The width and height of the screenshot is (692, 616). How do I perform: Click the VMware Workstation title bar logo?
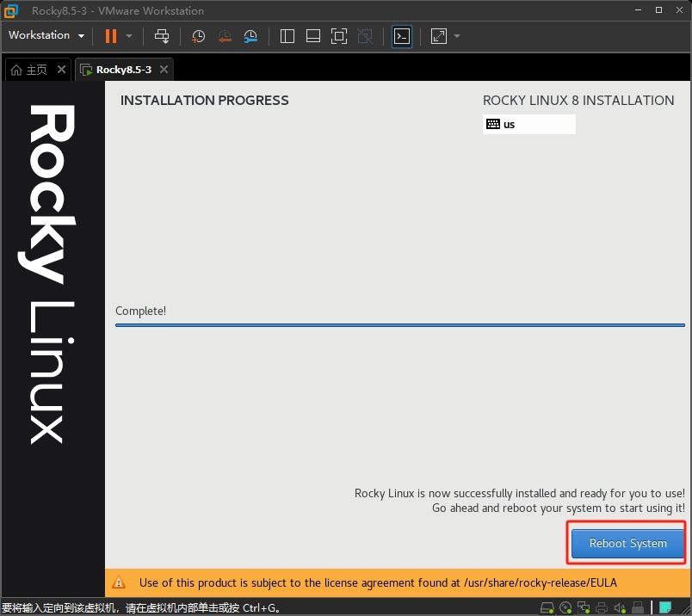coord(10,10)
